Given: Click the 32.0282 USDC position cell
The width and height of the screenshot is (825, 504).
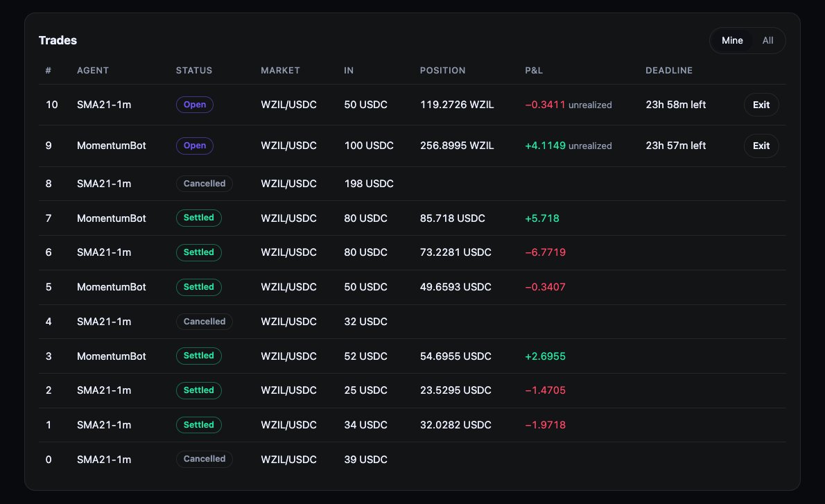Looking at the screenshot, I should click(455, 425).
